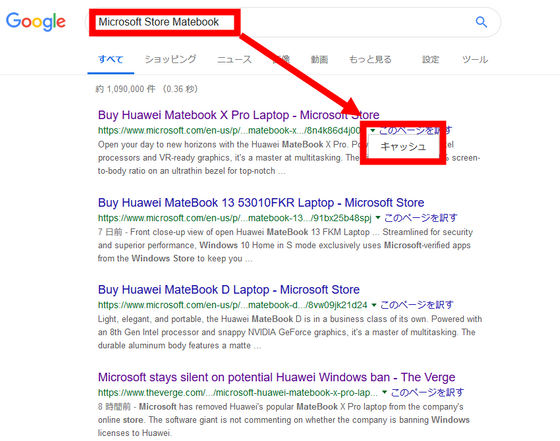Select the すべて tab
The height and width of the screenshot is (441, 560).
click(x=111, y=59)
